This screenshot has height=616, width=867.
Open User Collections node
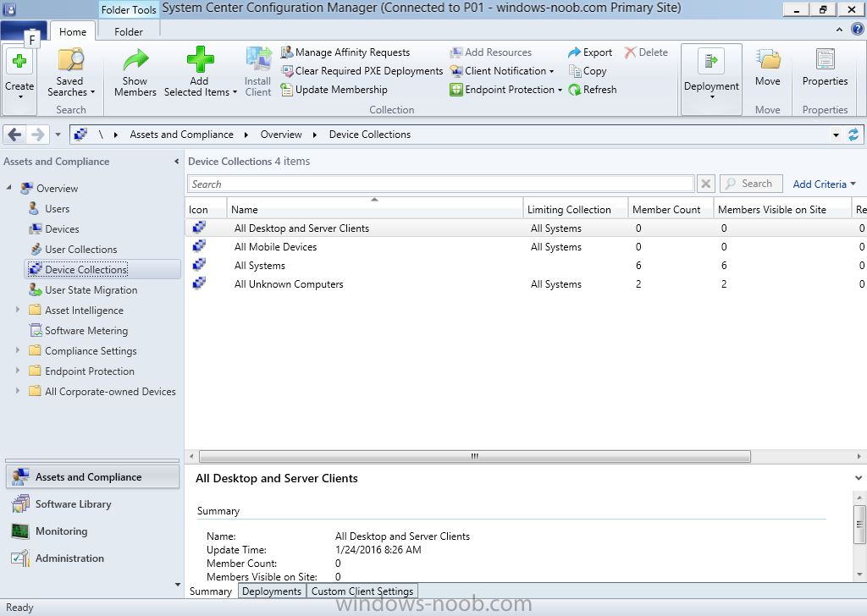pos(80,250)
